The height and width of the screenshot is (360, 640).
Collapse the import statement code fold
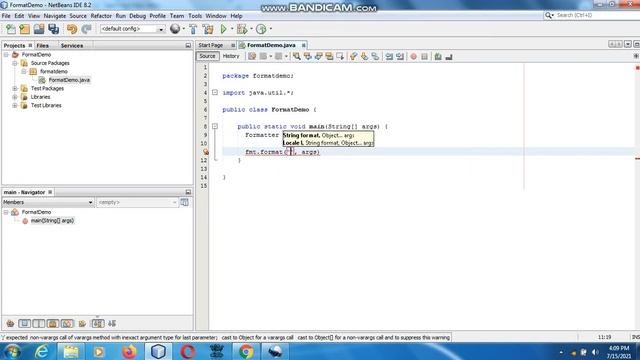point(215,93)
